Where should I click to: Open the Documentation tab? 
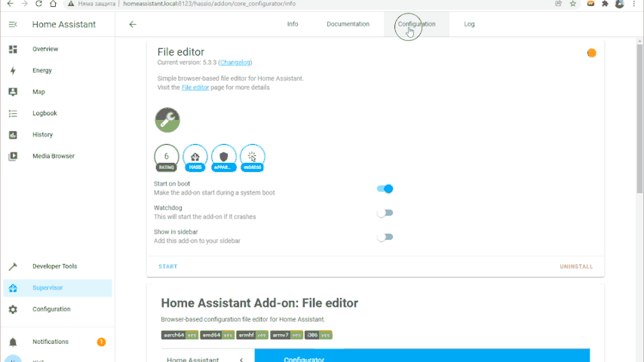348,24
